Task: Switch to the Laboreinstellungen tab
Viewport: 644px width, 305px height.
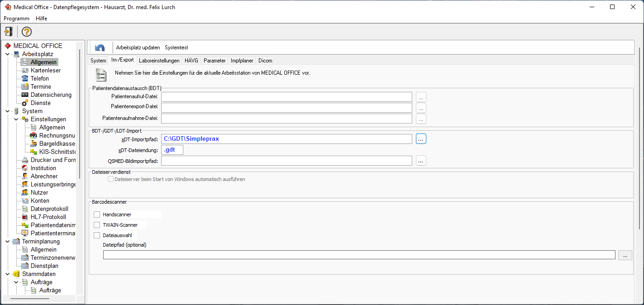Action: point(159,60)
